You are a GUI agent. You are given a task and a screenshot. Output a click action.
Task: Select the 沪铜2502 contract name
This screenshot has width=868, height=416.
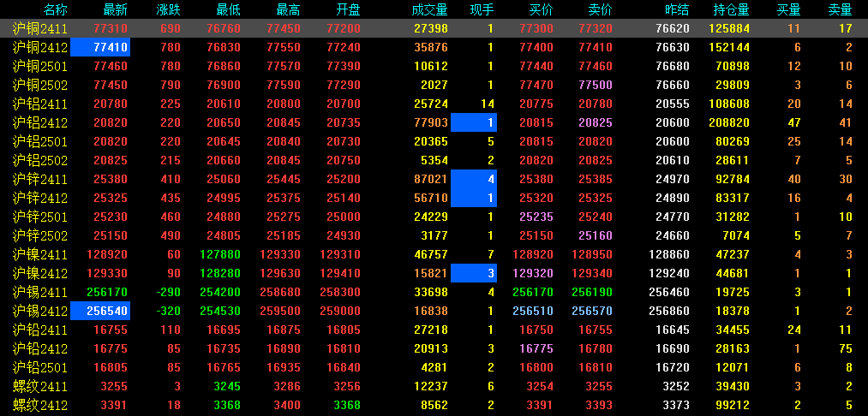coord(40,86)
